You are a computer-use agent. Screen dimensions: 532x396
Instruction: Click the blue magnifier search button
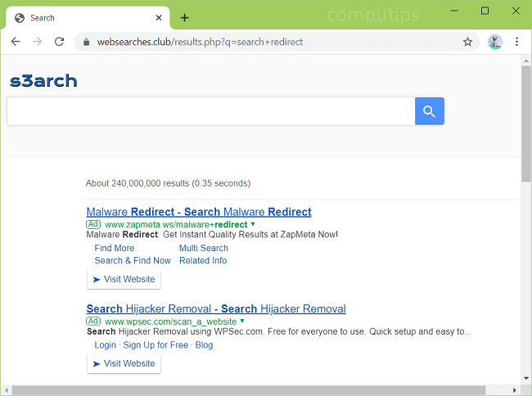pyautogui.click(x=429, y=111)
